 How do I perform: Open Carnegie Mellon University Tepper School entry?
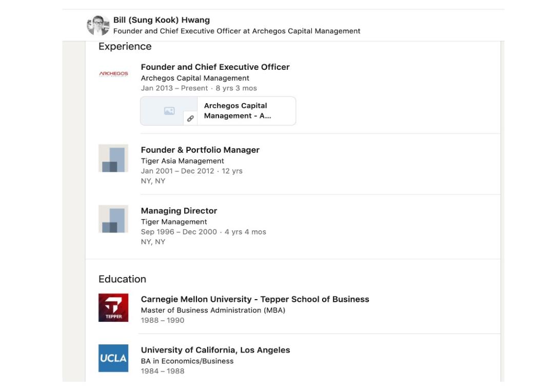click(x=255, y=299)
